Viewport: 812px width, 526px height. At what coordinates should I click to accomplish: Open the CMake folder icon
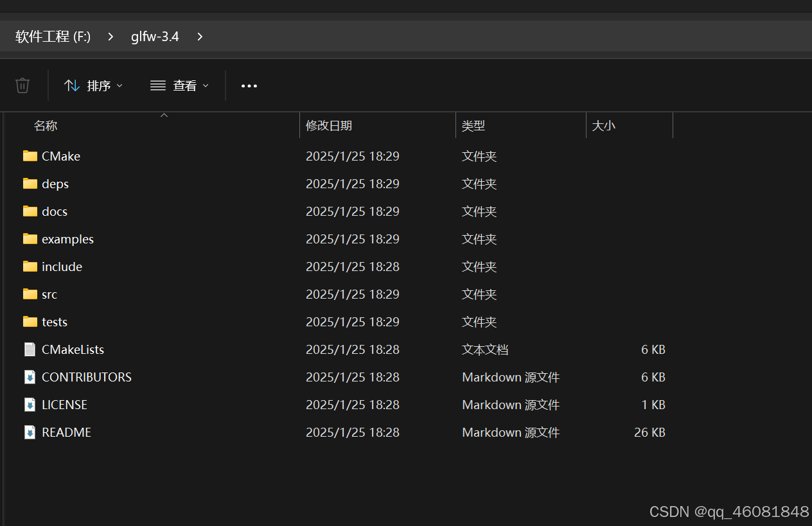30,155
